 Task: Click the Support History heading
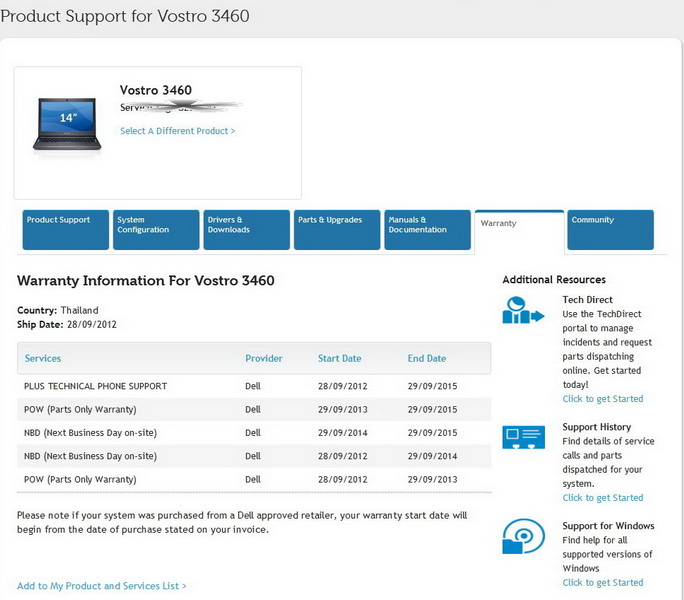point(596,427)
